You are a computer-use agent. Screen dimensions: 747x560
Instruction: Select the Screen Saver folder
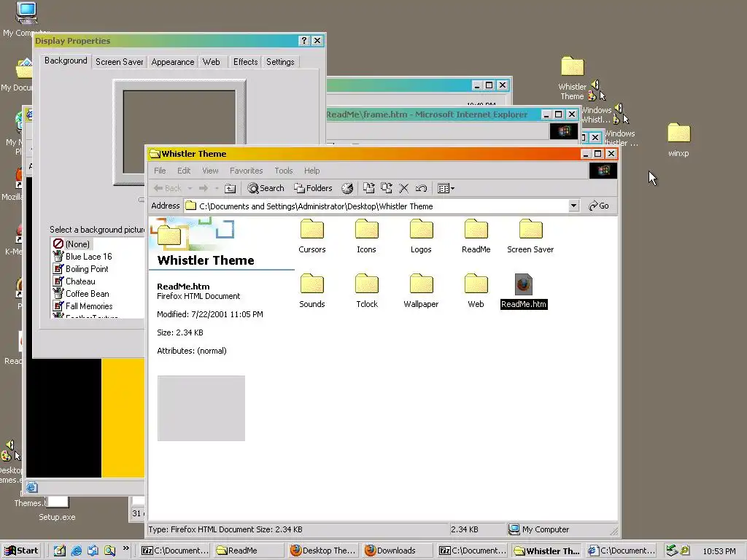tap(530, 236)
